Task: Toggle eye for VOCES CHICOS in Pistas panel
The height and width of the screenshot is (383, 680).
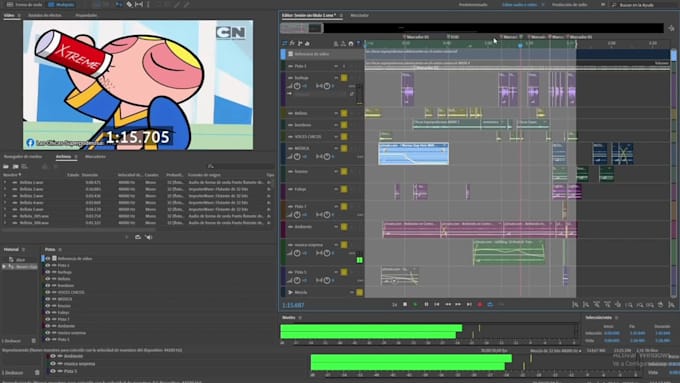Action: 48,292
